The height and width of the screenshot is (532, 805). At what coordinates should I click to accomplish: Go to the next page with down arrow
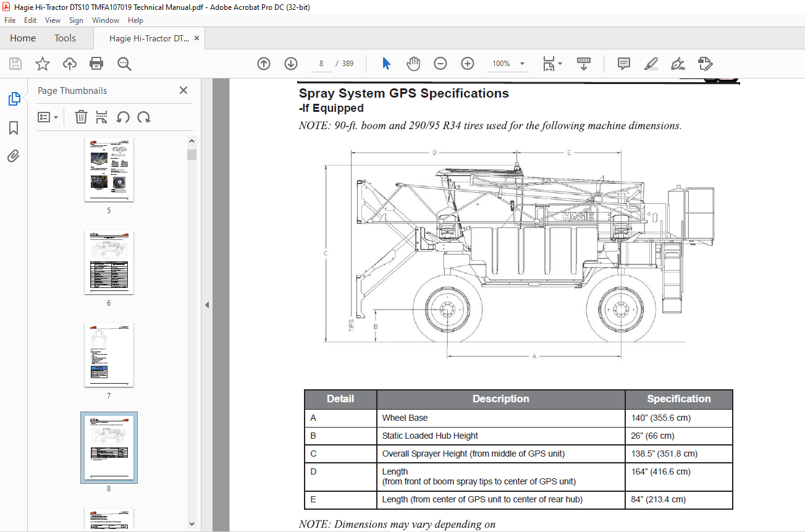pos(291,64)
